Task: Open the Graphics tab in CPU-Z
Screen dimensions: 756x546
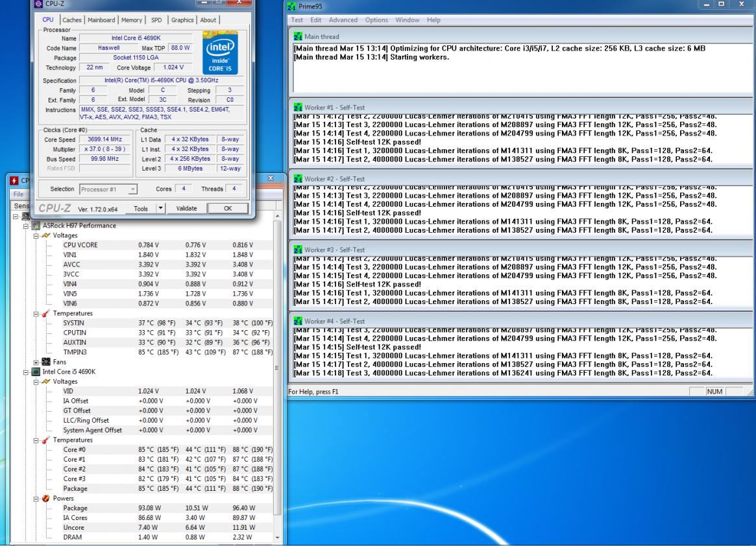Action: point(182,19)
